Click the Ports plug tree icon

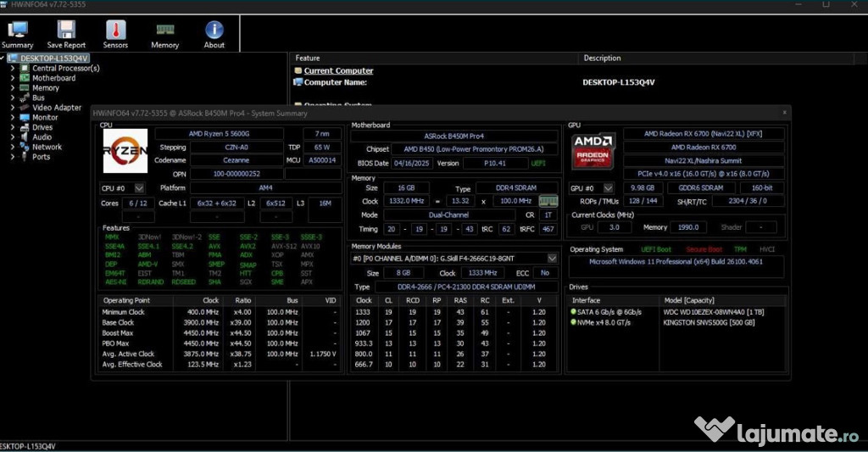click(25, 157)
